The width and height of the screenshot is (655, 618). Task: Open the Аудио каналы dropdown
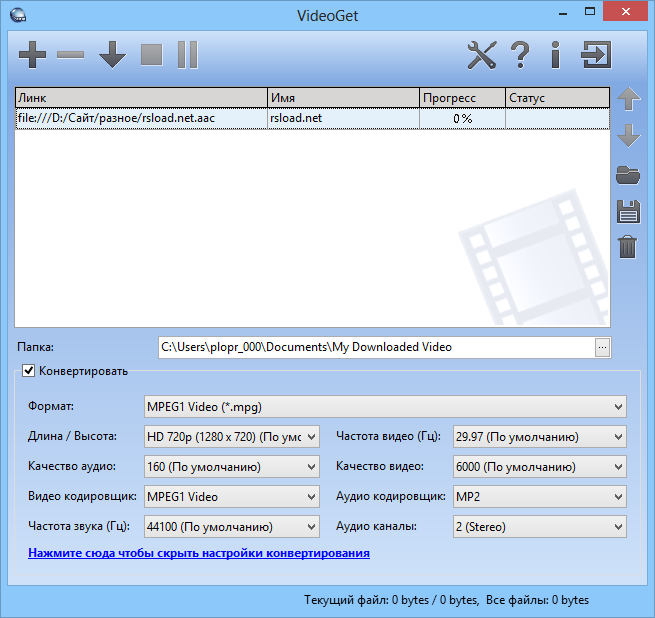pos(539,527)
